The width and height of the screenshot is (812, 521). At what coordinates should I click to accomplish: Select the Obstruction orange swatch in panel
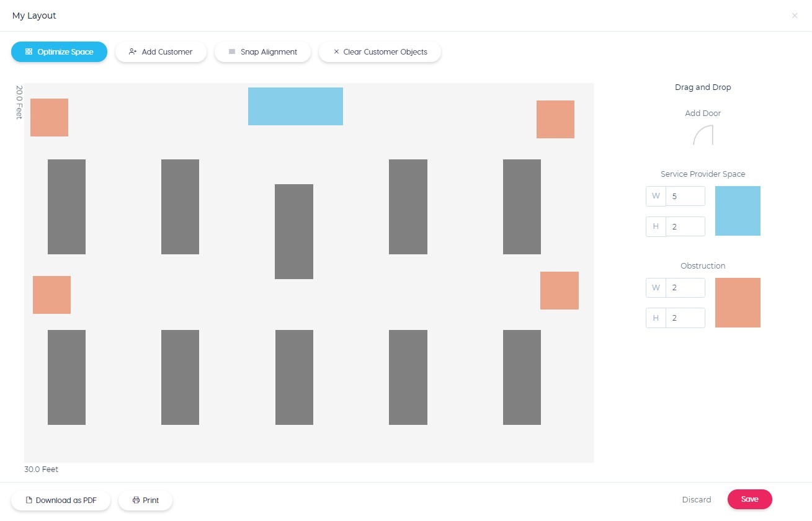coord(738,303)
